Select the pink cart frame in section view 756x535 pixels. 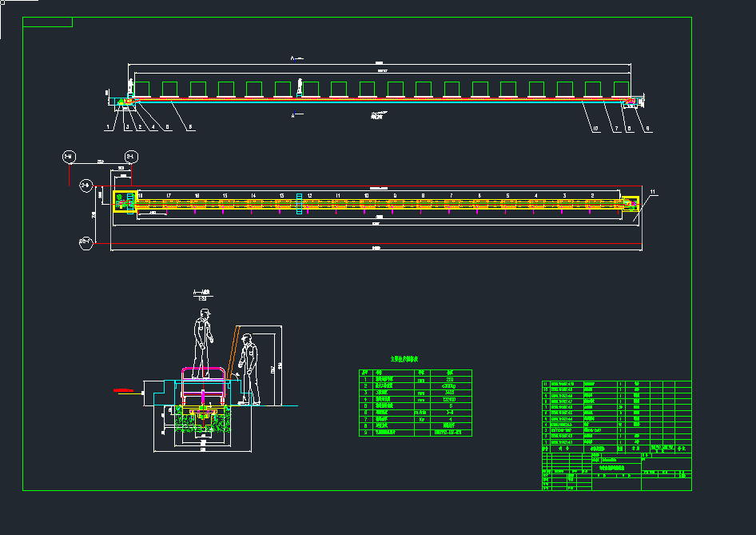(x=205, y=386)
